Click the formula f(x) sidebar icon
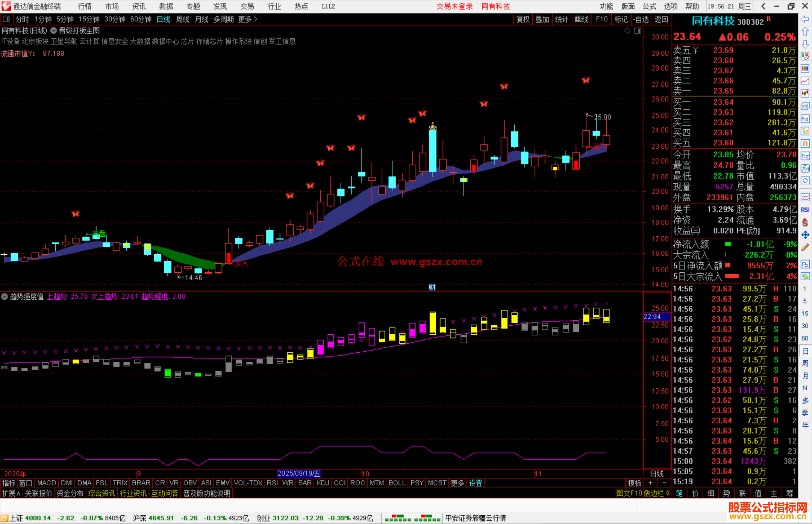Screen dimensions: 812x524 (x=805, y=168)
